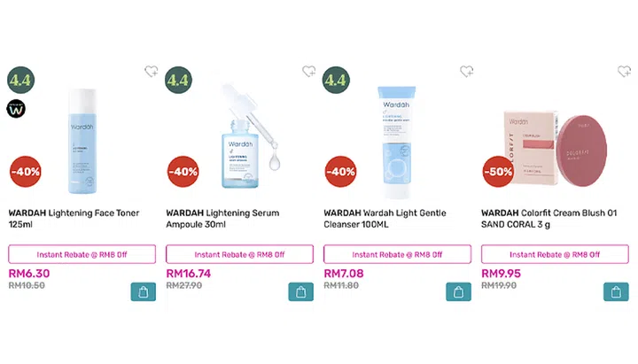Viewport: 638px width, 364px height.
Task: Add Light Gentle Cleanser to shopping bag
Action: (458, 291)
